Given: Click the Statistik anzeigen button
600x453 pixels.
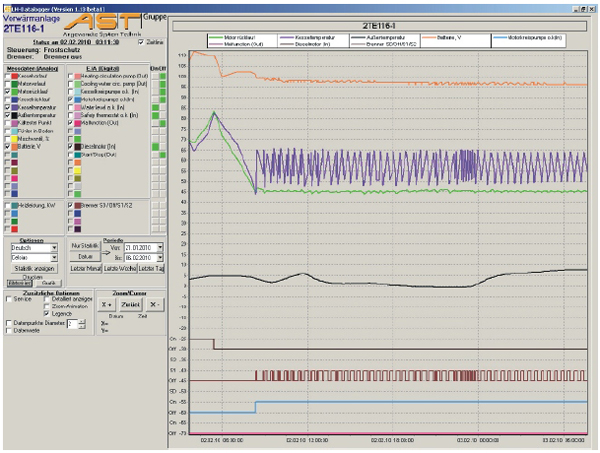Looking at the screenshot, I should click(x=33, y=271).
